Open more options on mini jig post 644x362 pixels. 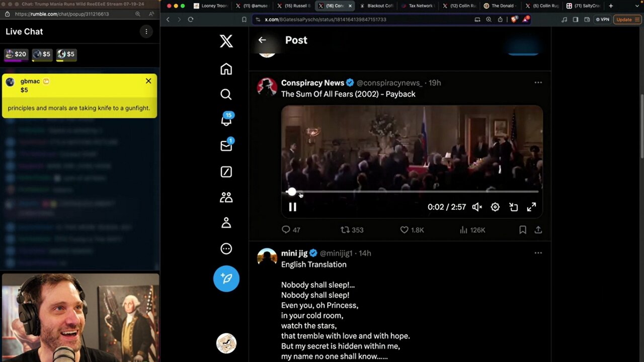point(538,253)
